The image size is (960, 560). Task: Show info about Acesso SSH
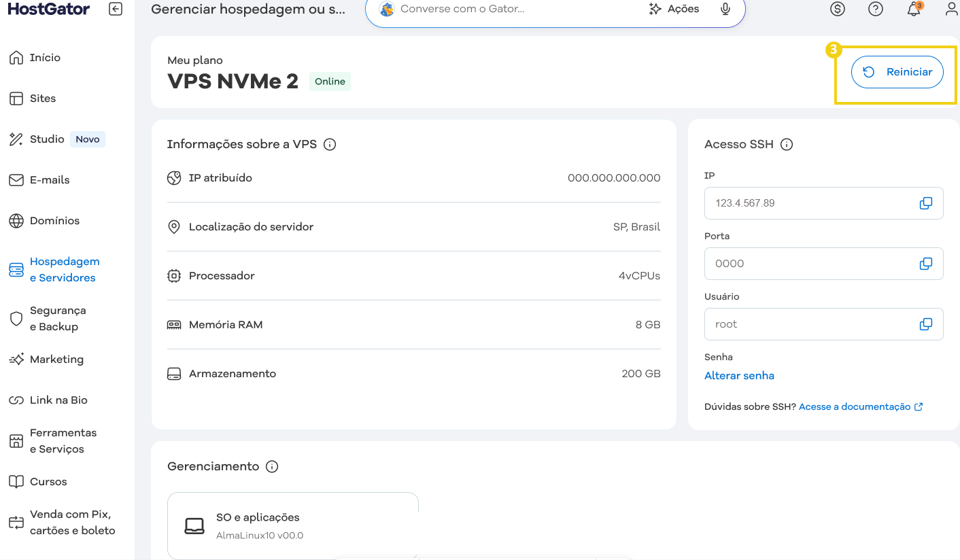pos(787,144)
